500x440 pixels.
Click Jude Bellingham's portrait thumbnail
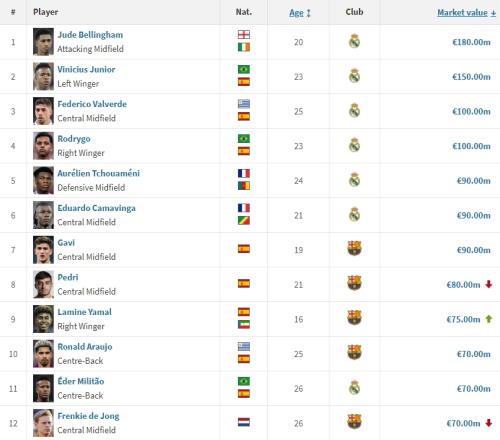[x=43, y=42]
